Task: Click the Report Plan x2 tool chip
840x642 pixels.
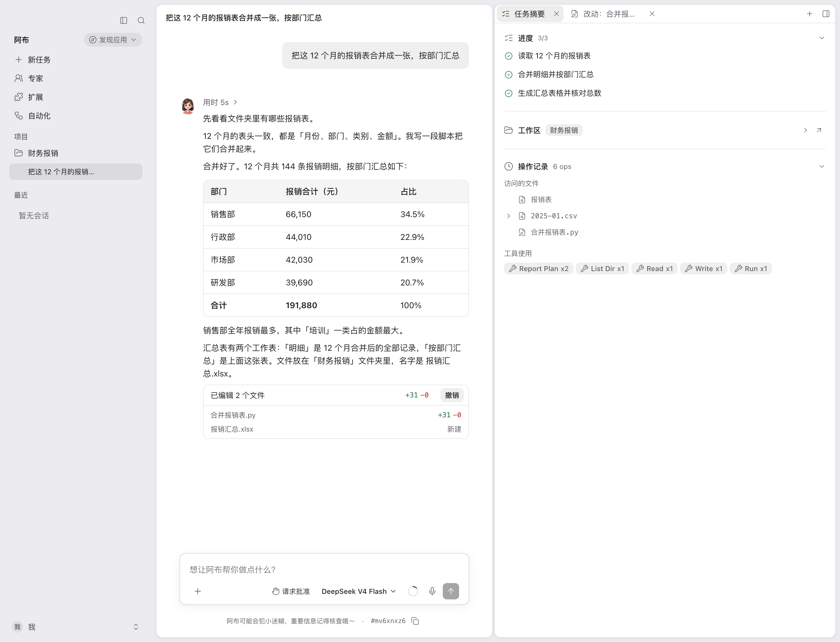Action: point(539,269)
